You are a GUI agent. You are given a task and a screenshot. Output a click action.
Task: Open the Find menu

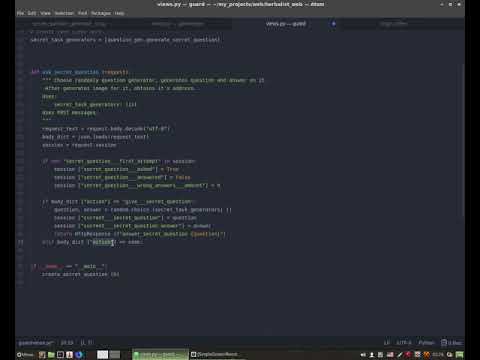[x=82, y=13]
